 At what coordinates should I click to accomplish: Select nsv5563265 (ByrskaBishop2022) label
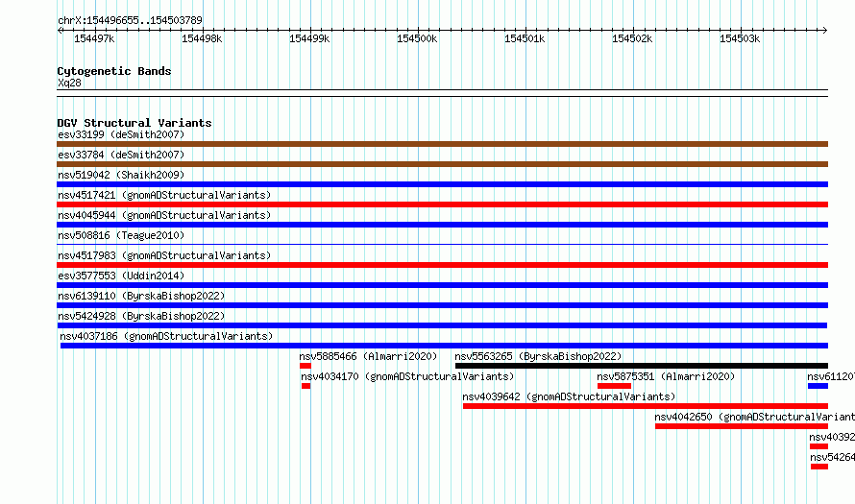click(538, 356)
